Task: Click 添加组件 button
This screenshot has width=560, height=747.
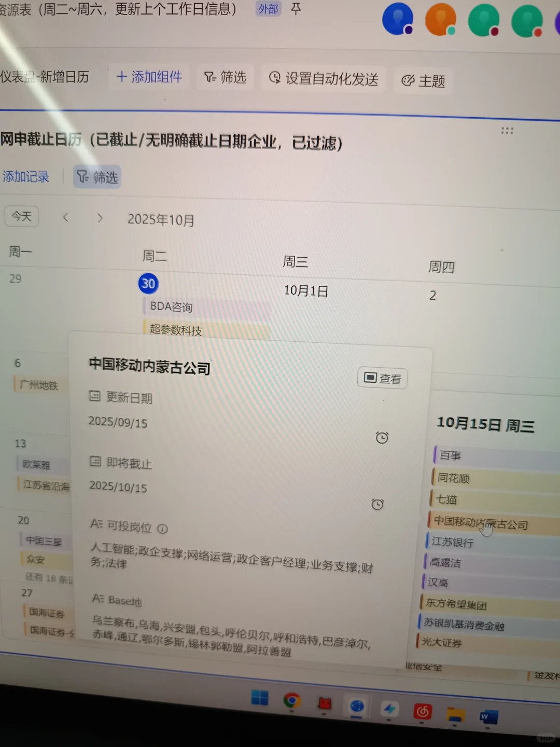Action: coord(149,77)
